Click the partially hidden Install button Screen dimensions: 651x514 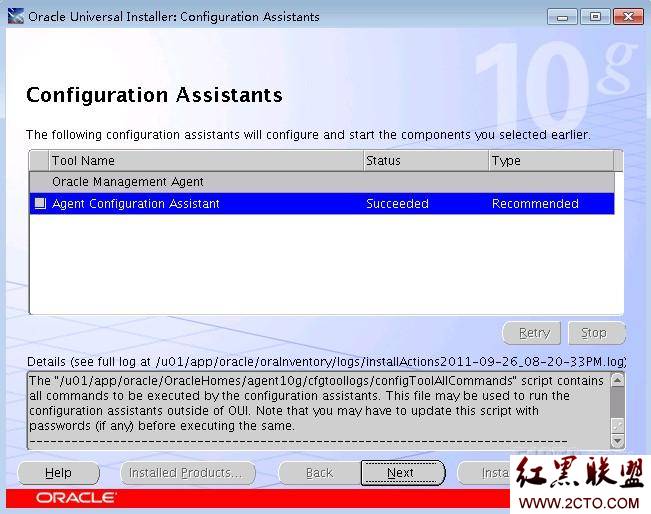pos(484,473)
